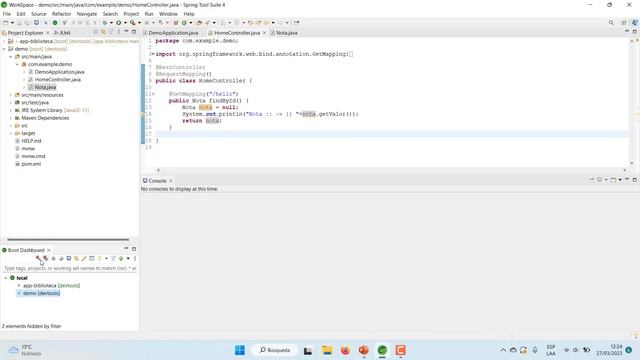Click the Spring Tool Suite taskbar icon
640x360 pixels.
pyautogui.click(x=382, y=350)
